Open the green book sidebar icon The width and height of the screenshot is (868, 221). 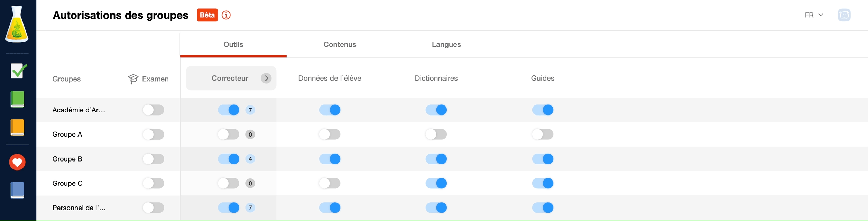tap(17, 99)
